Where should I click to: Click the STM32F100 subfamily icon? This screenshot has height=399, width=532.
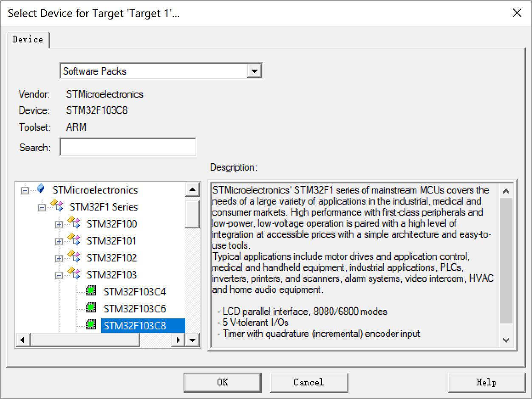click(74, 223)
